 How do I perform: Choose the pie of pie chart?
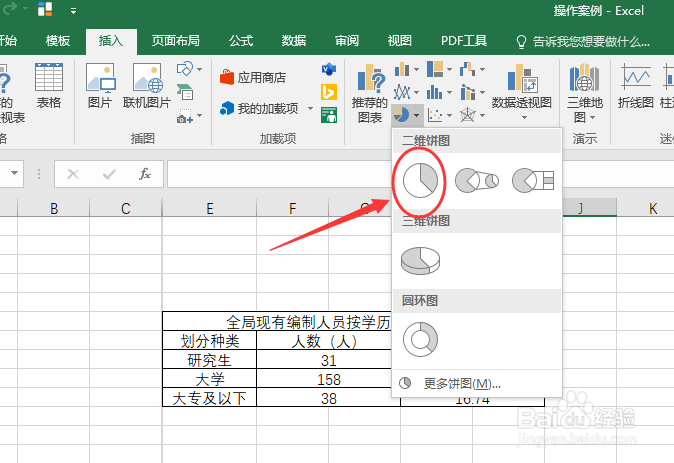pyautogui.click(x=477, y=181)
